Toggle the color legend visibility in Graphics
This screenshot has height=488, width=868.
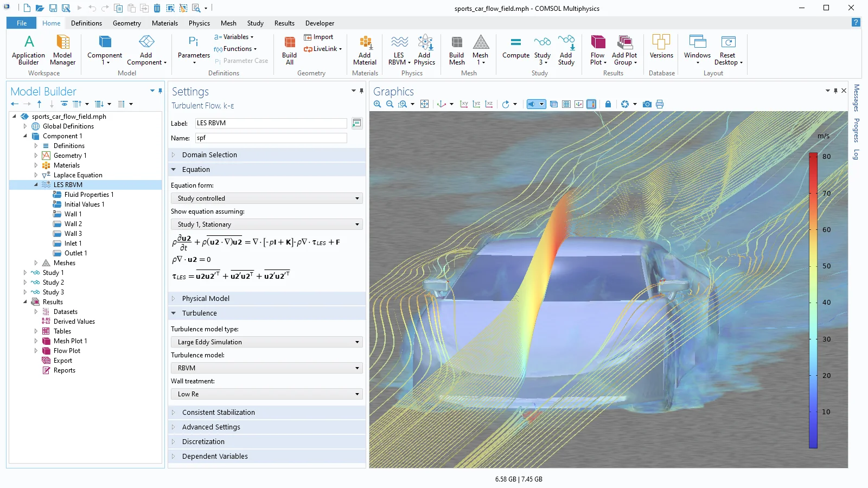(x=591, y=104)
